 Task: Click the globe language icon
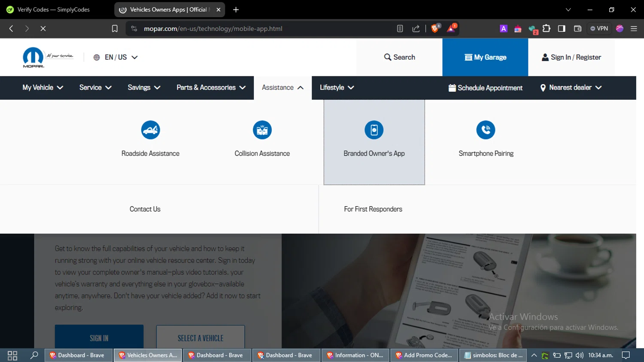[x=97, y=57]
